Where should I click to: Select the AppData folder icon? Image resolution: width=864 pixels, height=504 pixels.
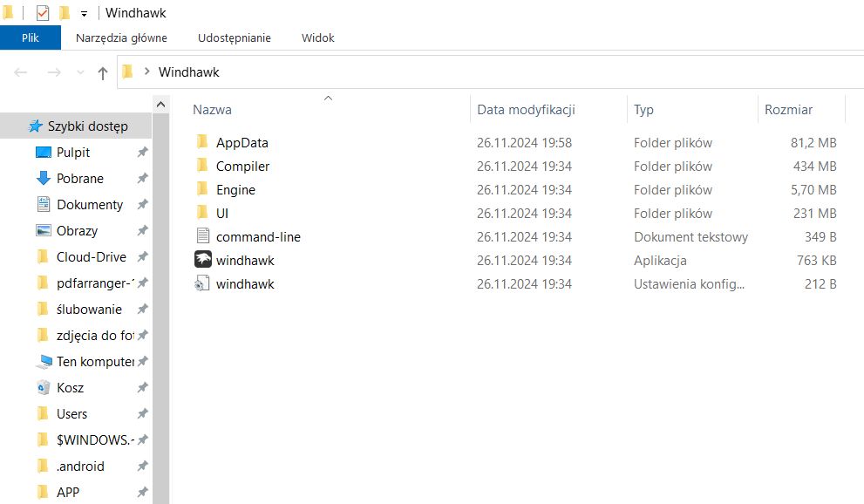point(202,142)
